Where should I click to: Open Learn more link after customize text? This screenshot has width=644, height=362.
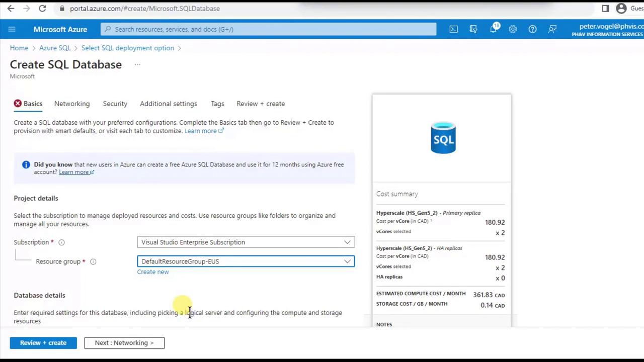[x=204, y=131]
